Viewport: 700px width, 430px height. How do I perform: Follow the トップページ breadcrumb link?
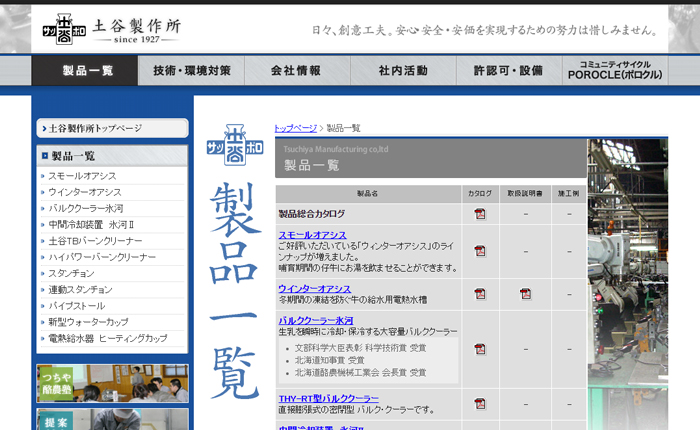coord(296,128)
